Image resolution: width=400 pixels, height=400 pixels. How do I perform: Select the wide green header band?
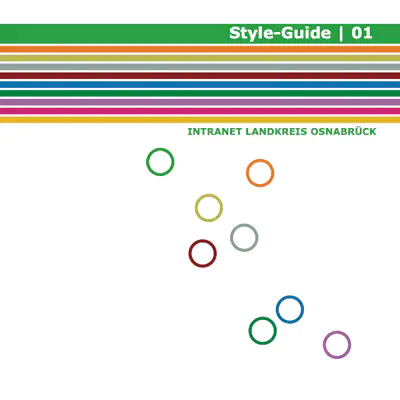(200, 34)
